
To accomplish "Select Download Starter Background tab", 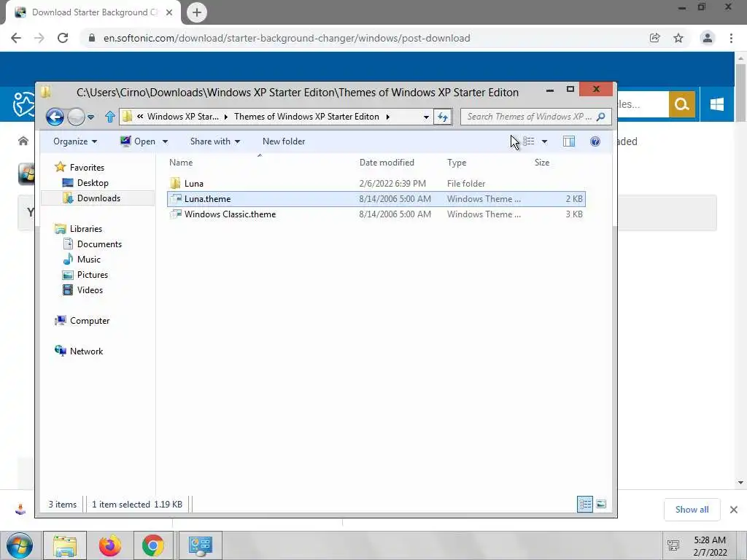I will pyautogui.click(x=93, y=13).
